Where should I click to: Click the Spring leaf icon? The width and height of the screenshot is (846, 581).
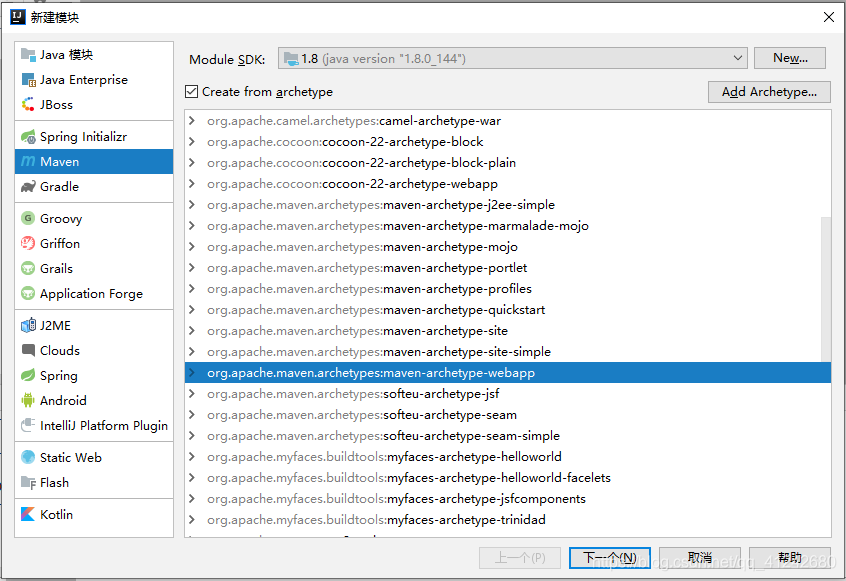[28, 375]
